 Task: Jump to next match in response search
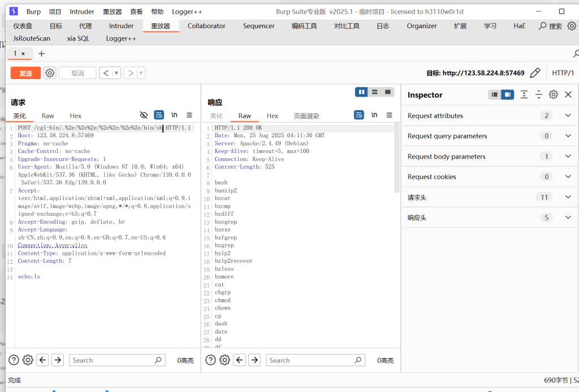[x=255, y=360]
